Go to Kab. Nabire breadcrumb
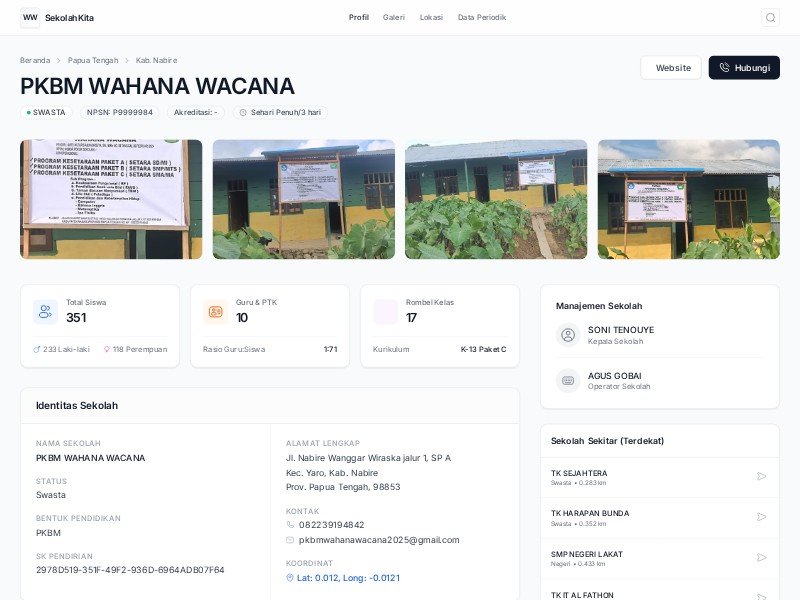The width and height of the screenshot is (800, 600). point(157,60)
